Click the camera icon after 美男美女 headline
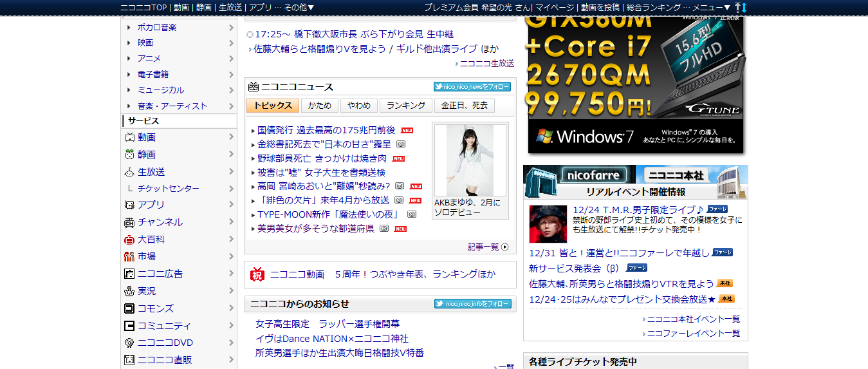 (x=384, y=229)
